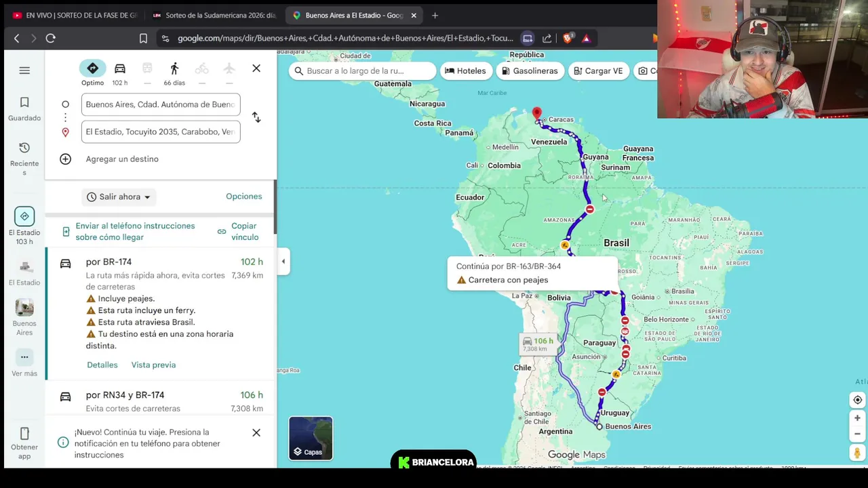
Task: Zoom in on the map
Action: [x=858, y=418]
